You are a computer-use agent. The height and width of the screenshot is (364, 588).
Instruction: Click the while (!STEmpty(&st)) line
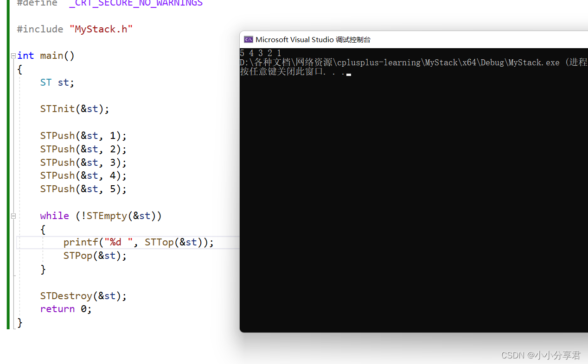tap(101, 216)
